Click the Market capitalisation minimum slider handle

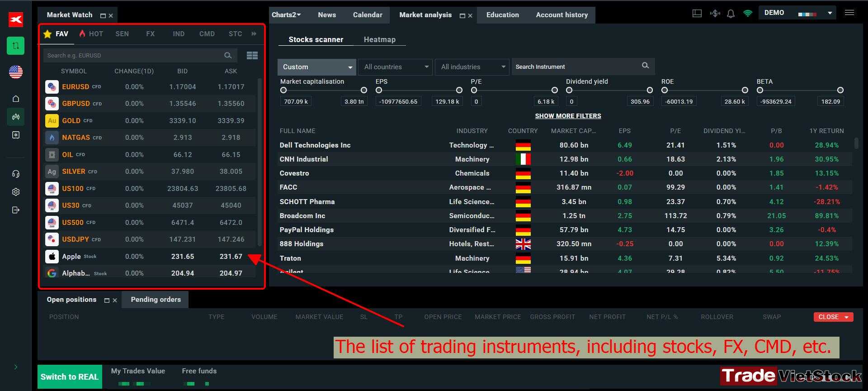coord(283,90)
